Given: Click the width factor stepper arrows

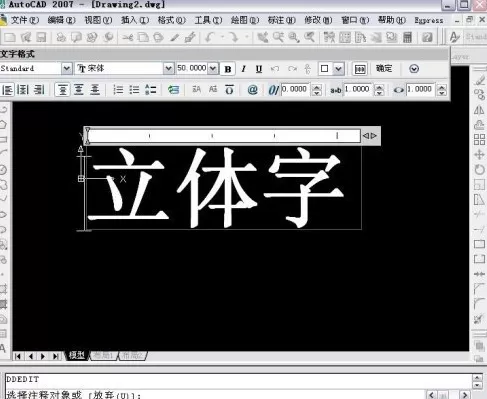Looking at the screenshot, I should tap(442, 90).
